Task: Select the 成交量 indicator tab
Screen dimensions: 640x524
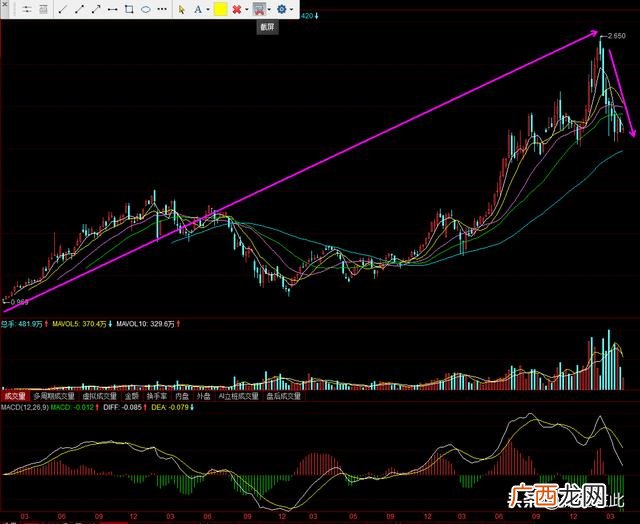Action: coord(13,396)
